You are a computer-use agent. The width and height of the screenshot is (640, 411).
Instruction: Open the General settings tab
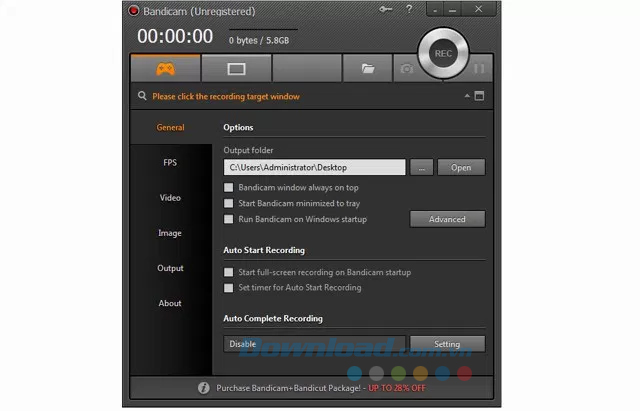pyautogui.click(x=171, y=127)
